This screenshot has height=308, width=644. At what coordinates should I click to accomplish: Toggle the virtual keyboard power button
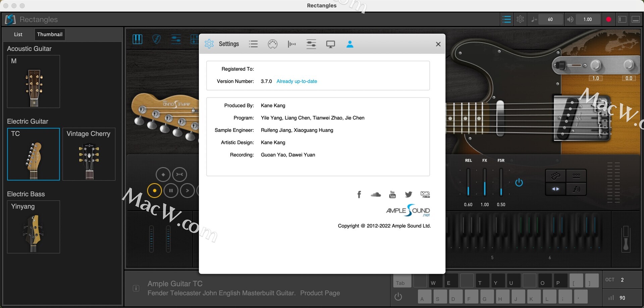[398, 297]
